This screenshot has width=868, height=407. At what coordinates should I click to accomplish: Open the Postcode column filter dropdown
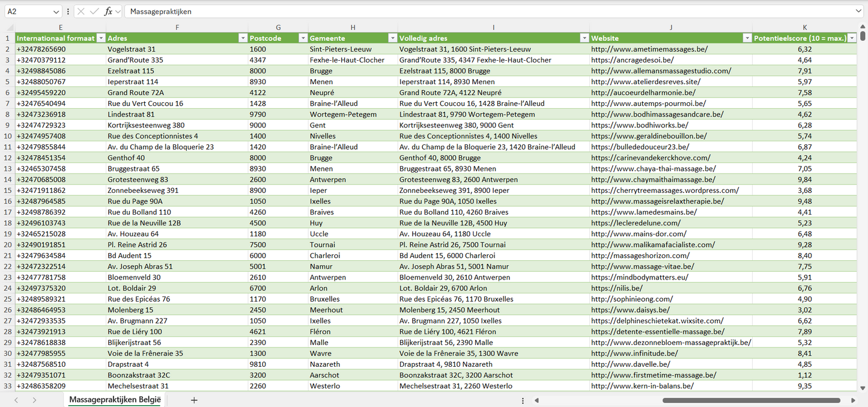point(303,38)
